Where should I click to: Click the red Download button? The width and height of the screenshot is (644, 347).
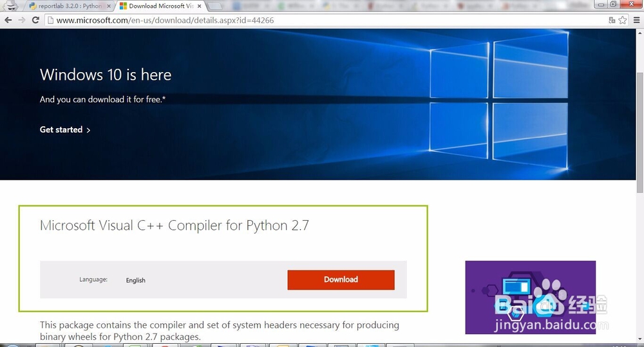pyautogui.click(x=341, y=279)
